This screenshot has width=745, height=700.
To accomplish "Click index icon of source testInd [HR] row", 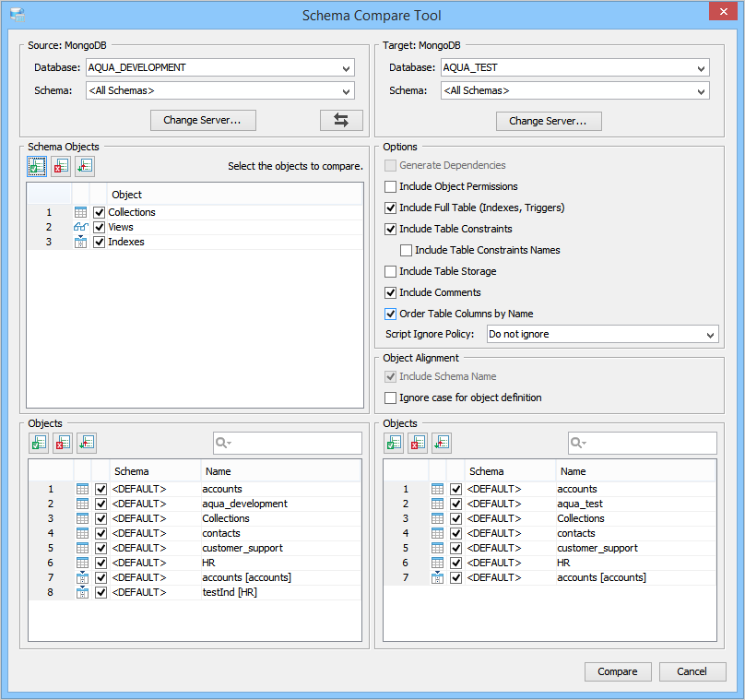I will pyautogui.click(x=83, y=592).
